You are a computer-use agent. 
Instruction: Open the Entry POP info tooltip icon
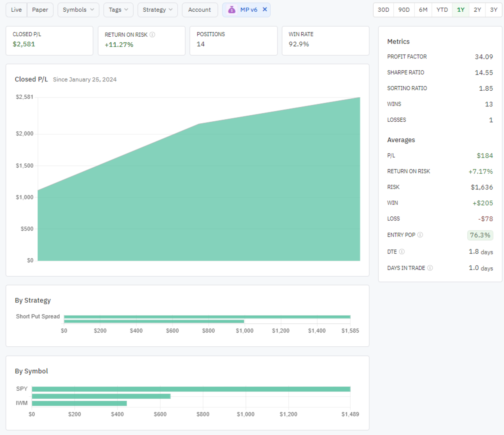[x=420, y=235]
